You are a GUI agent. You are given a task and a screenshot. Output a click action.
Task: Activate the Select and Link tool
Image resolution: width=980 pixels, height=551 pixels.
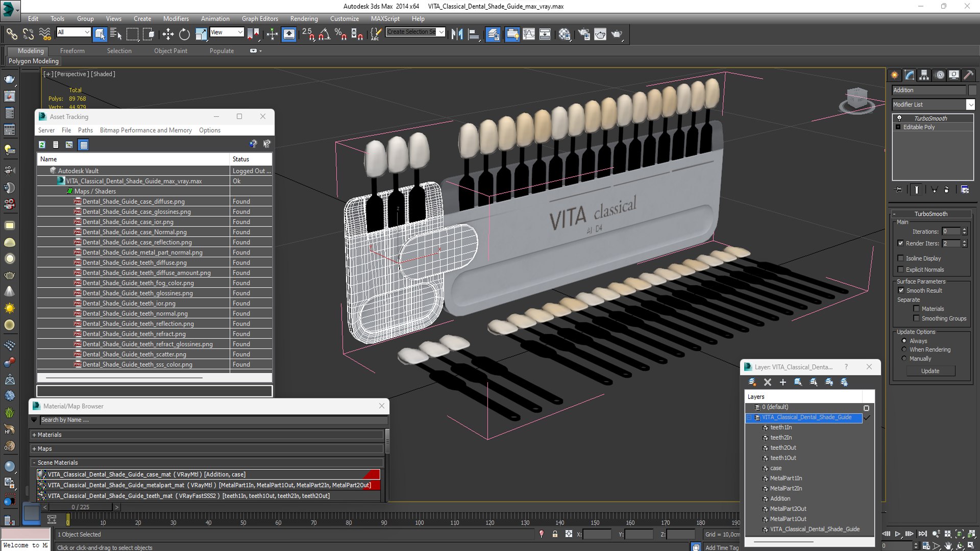[x=11, y=34]
